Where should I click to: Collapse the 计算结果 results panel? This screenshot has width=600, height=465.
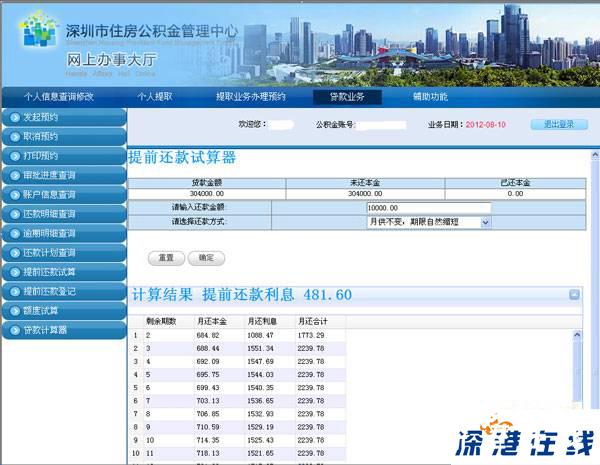pyautogui.click(x=574, y=294)
